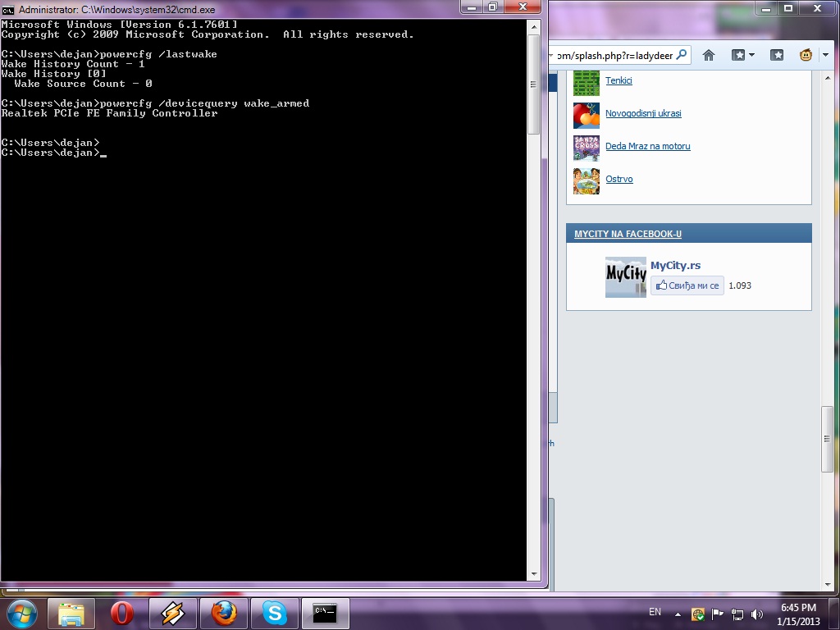
Task: Open the Windows Start menu
Action: 22,614
